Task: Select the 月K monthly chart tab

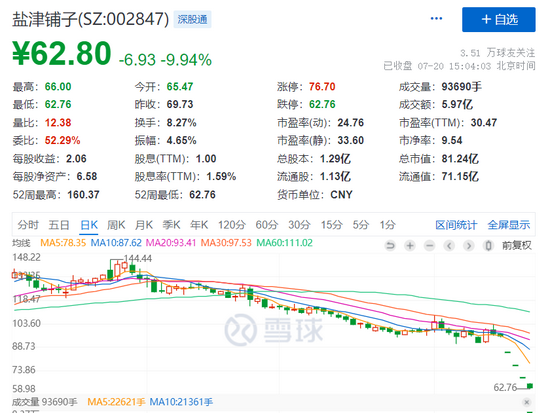Action: [144, 225]
